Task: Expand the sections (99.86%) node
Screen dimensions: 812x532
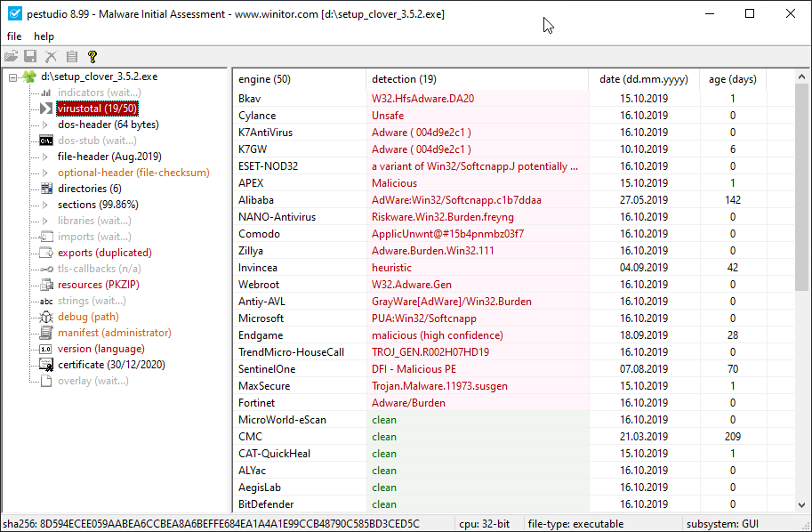Action: click(45, 206)
